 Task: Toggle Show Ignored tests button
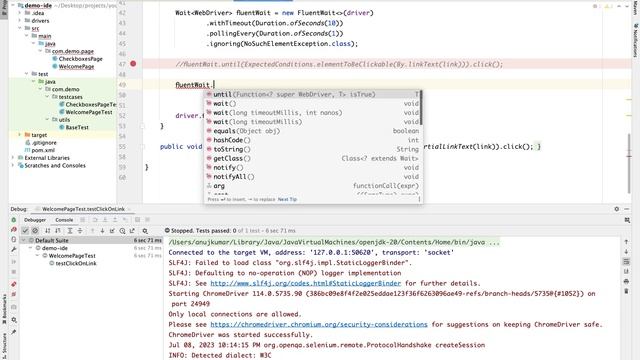coord(35,231)
